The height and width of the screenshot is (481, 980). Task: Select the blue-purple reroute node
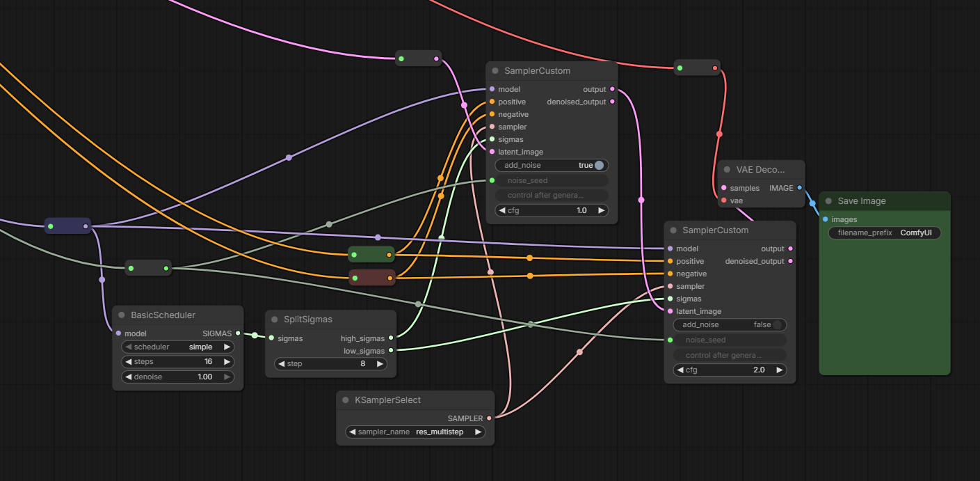[x=68, y=226]
